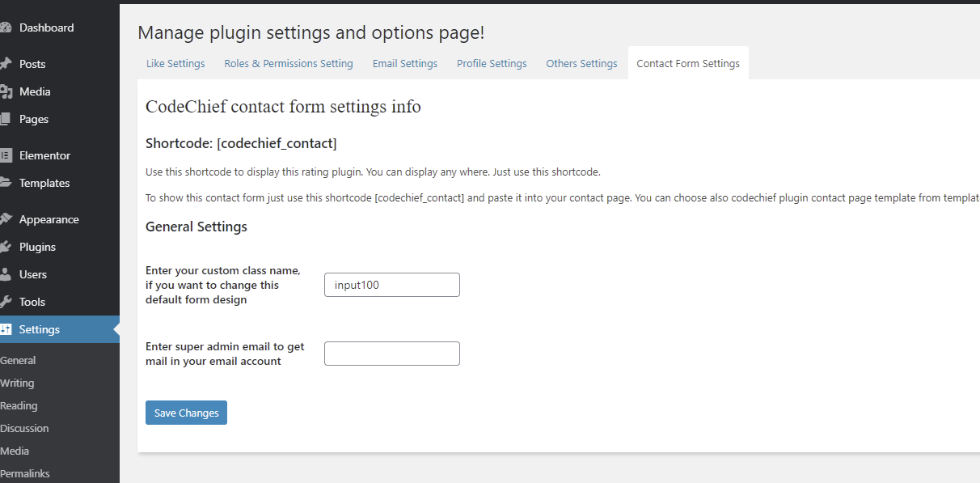Click the super admin email field
The height and width of the screenshot is (483, 980).
pyautogui.click(x=392, y=354)
